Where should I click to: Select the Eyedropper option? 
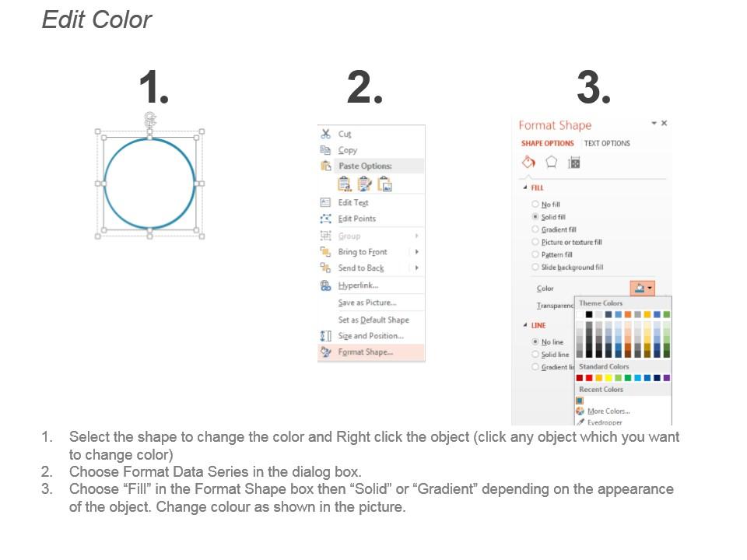[x=604, y=422]
